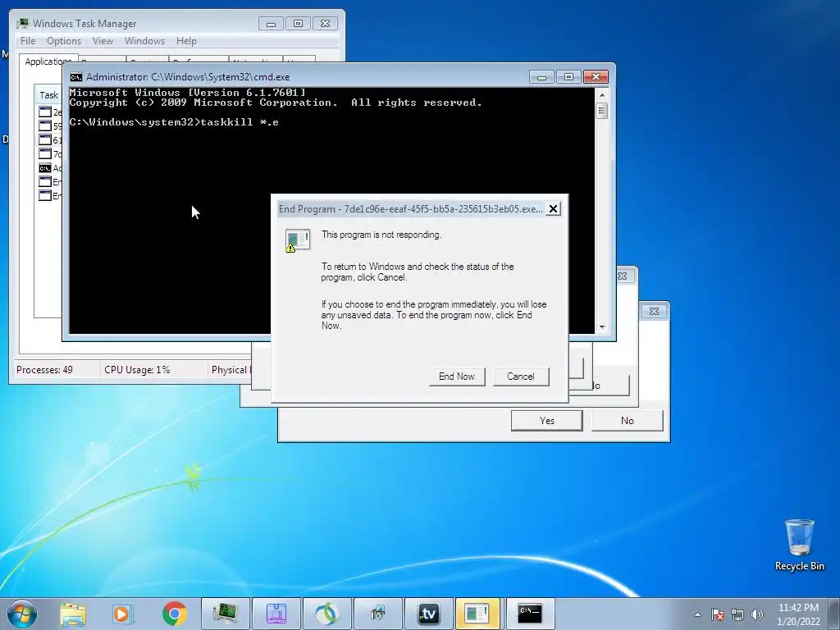Click the purple application taskbar icon
Image resolution: width=840 pixels, height=630 pixels.
click(276, 614)
